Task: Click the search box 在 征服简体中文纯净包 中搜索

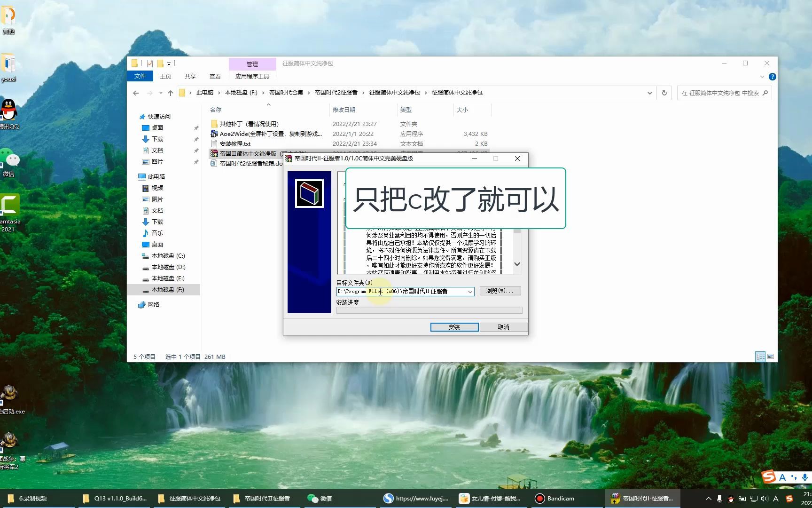Action: tap(724, 93)
